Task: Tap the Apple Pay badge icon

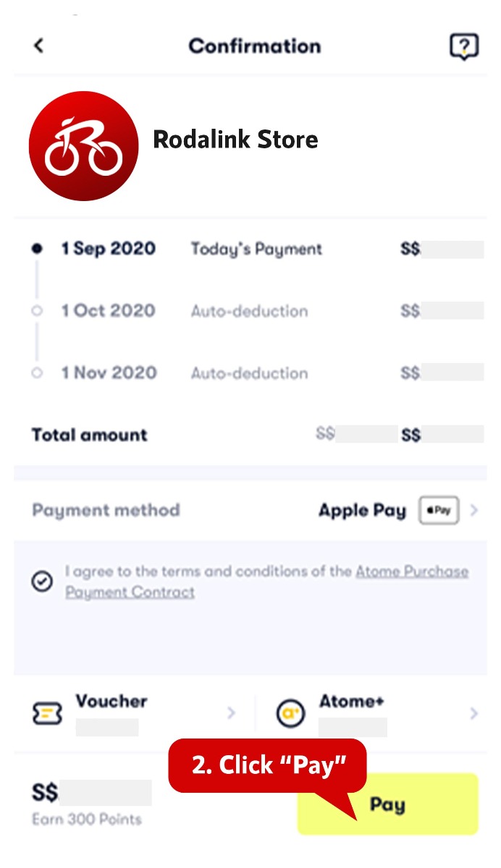Action: click(438, 511)
